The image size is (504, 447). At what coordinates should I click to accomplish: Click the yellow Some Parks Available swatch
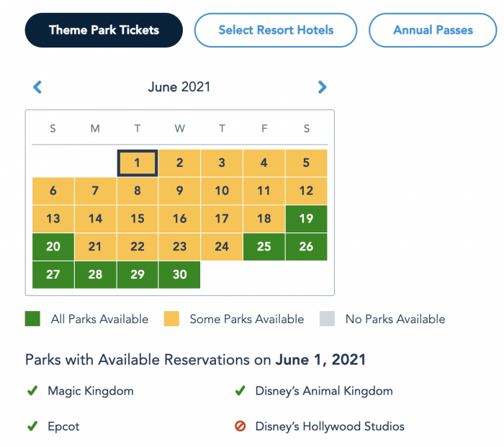(171, 319)
